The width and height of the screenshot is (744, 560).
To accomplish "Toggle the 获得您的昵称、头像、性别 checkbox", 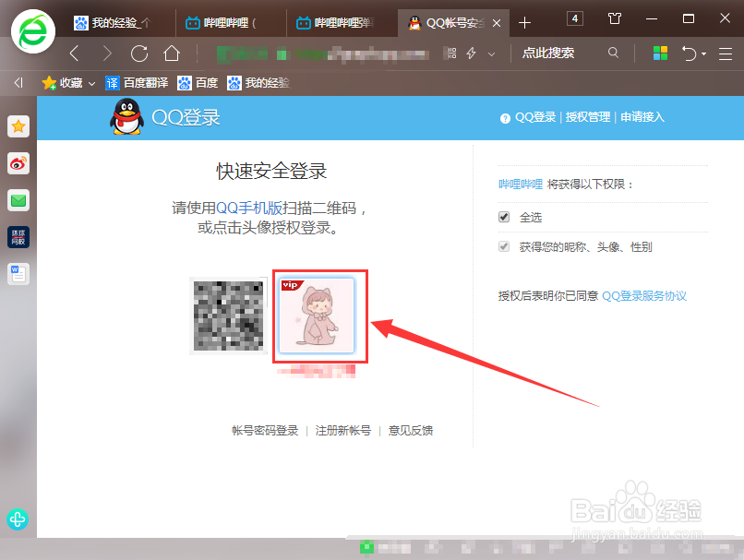I will pyautogui.click(x=504, y=246).
